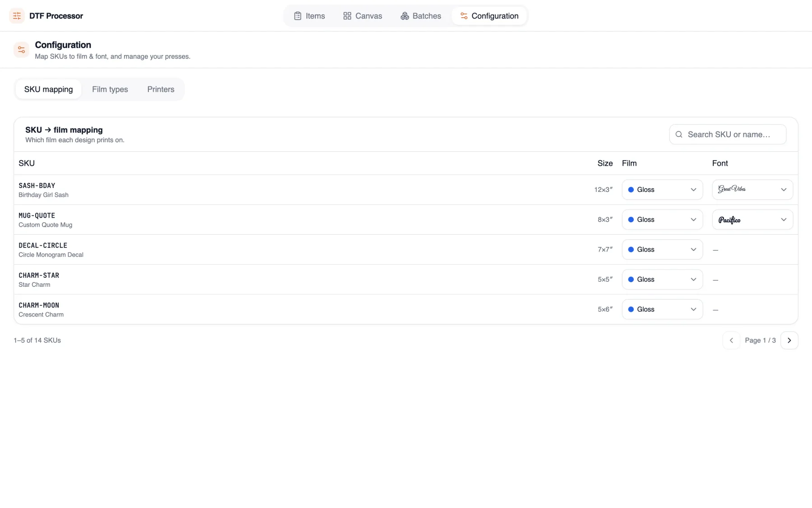Image resolution: width=812 pixels, height=508 pixels.
Task: Switch to the Film types tab
Action: (x=110, y=89)
